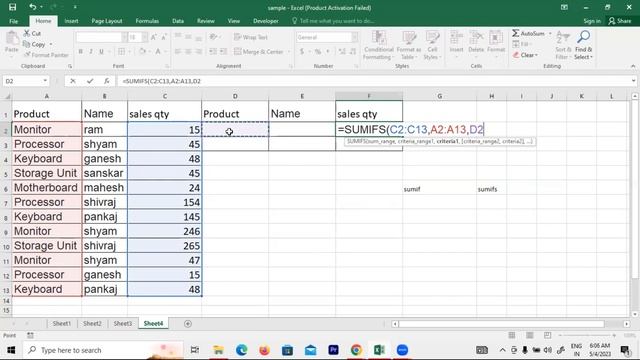Viewport: 640px width, 360px height.
Task: Click macro recording icon in status bar
Action: click(x=30, y=335)
